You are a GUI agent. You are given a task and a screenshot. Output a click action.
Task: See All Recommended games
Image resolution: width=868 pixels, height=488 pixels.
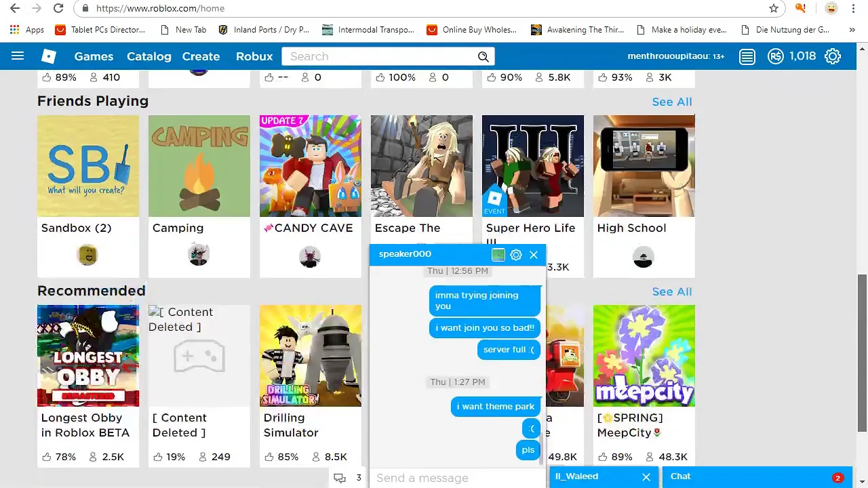(672, 291)
